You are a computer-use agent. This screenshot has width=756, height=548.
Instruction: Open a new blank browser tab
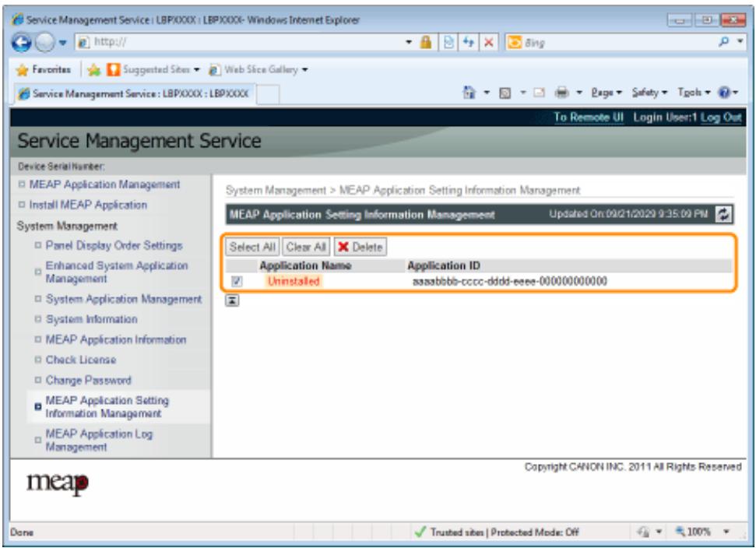click(x=268, y=94)
